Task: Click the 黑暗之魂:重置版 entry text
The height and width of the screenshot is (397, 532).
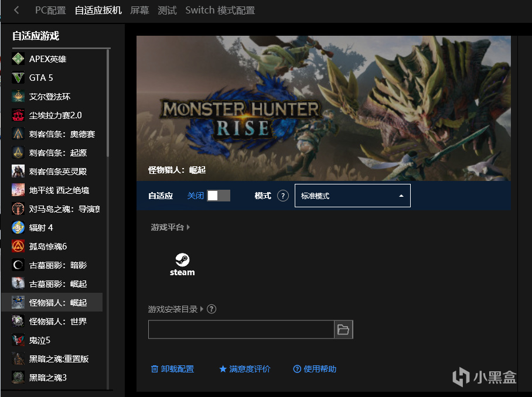Action: pos(59,359)
